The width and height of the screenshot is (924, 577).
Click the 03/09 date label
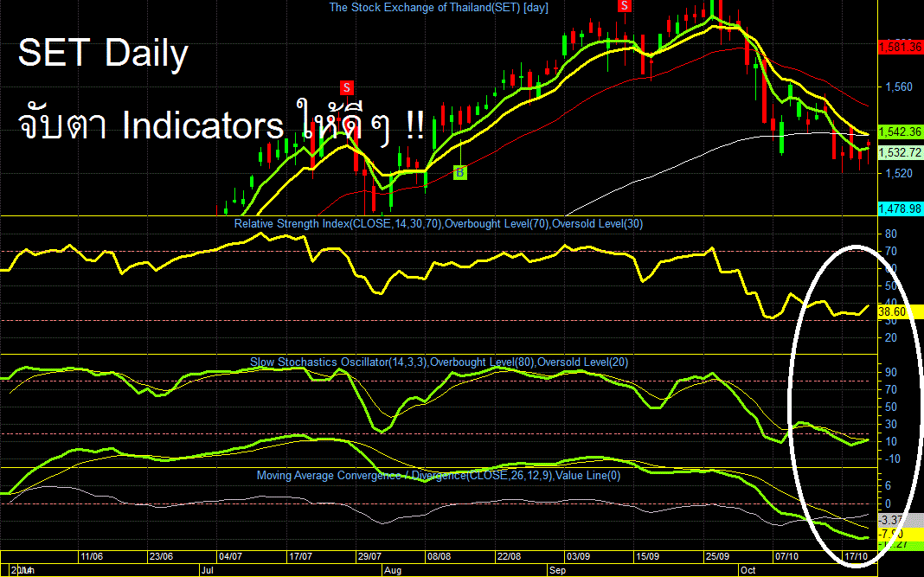pyautogui.click(x=578, y=556)
